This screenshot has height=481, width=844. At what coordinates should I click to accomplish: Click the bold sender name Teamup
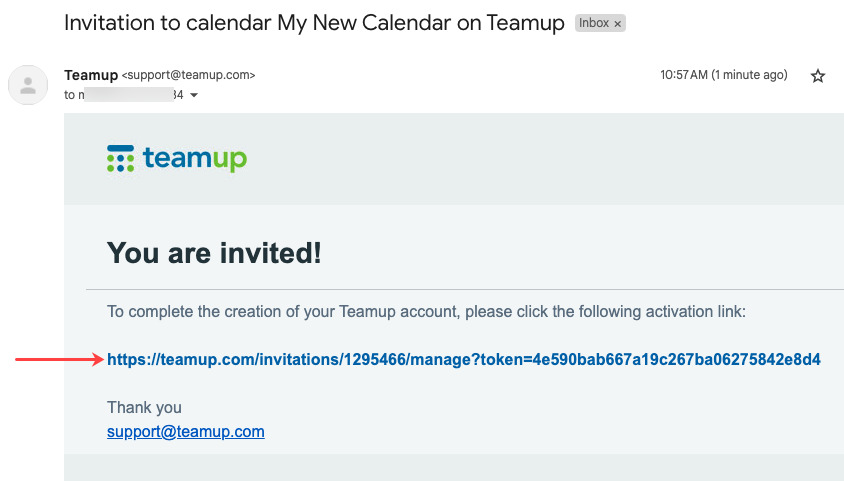(90, 75)
